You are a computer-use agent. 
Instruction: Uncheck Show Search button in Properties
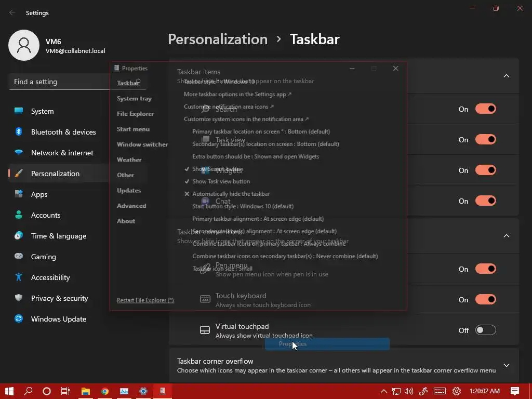tap(214, 169)
